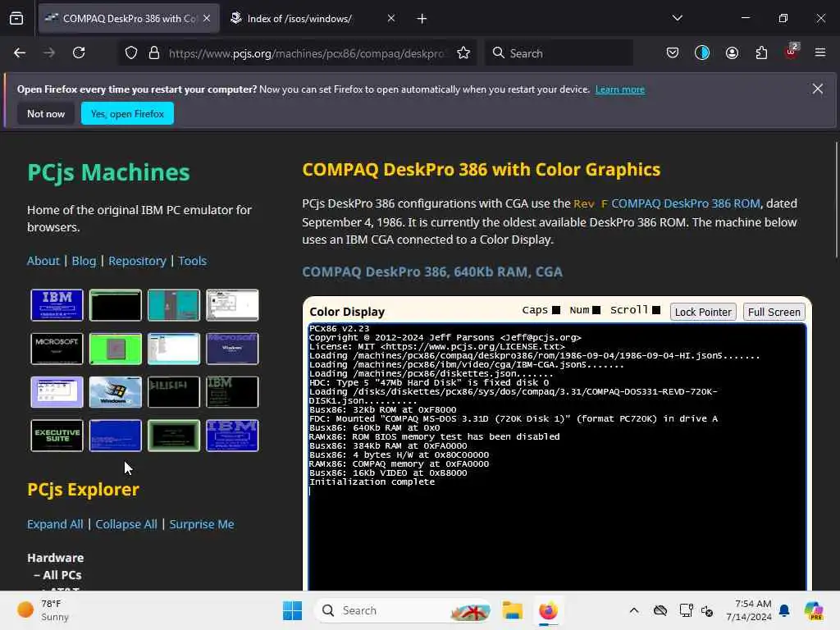Click Expand All in PCjs Explorer
Image resolution: width=840 pixels, height=630 pixels.
55,524
